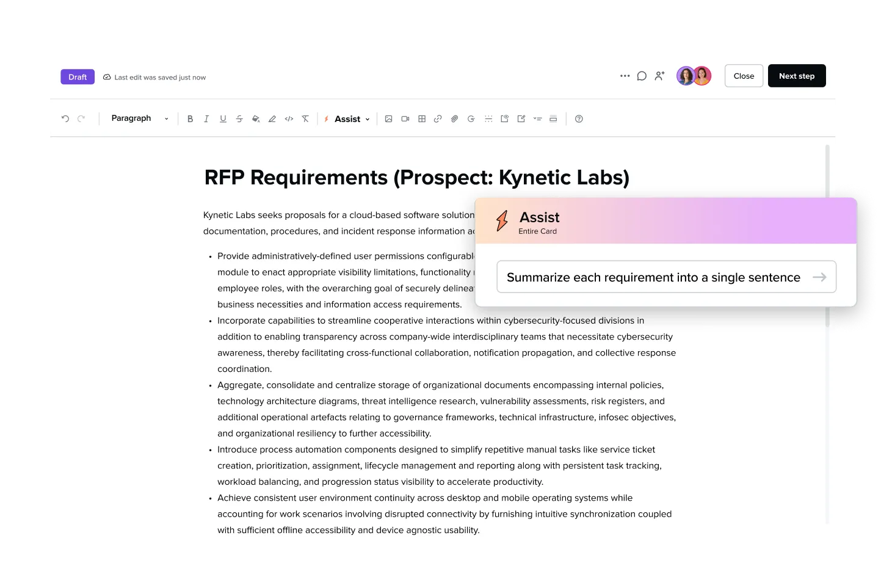Screen dimensions: 881x588
Task: Click the note-with-pencil edit icon in toolbar
Action: [521, 119]
